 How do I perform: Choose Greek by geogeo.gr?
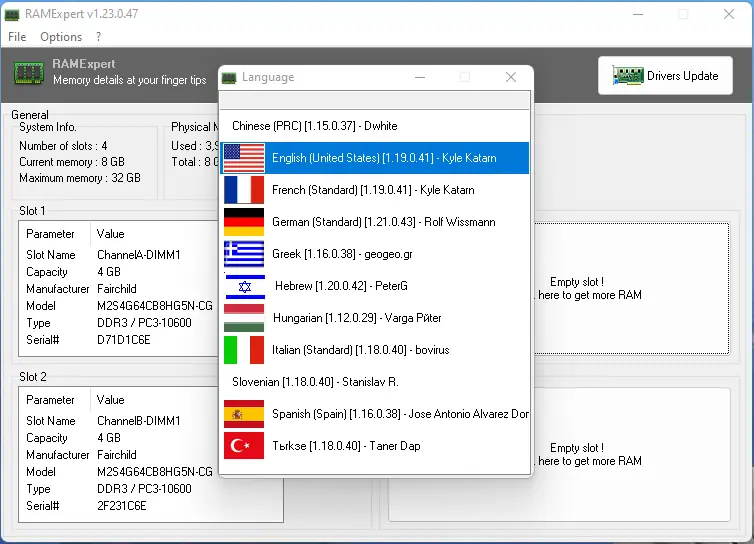coord(342,254)
